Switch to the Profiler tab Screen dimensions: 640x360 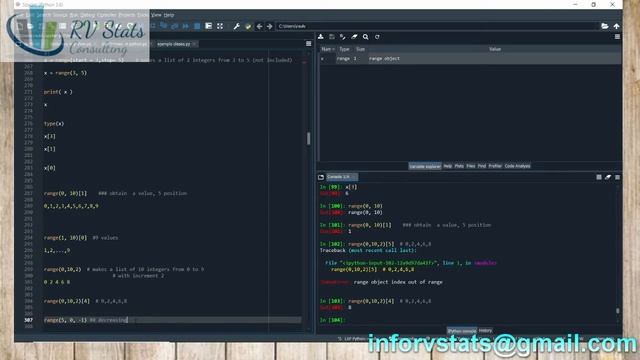495,166
